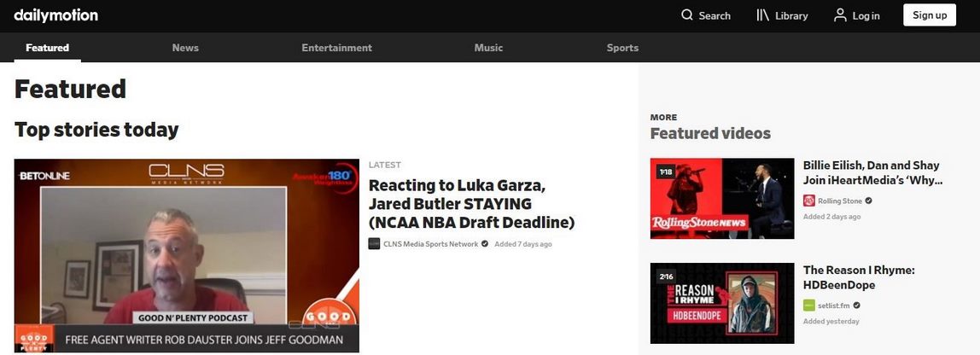This screenshot has height=355, width=980.
Task: Go to the Music tab
Action: (x=489, y=48)
